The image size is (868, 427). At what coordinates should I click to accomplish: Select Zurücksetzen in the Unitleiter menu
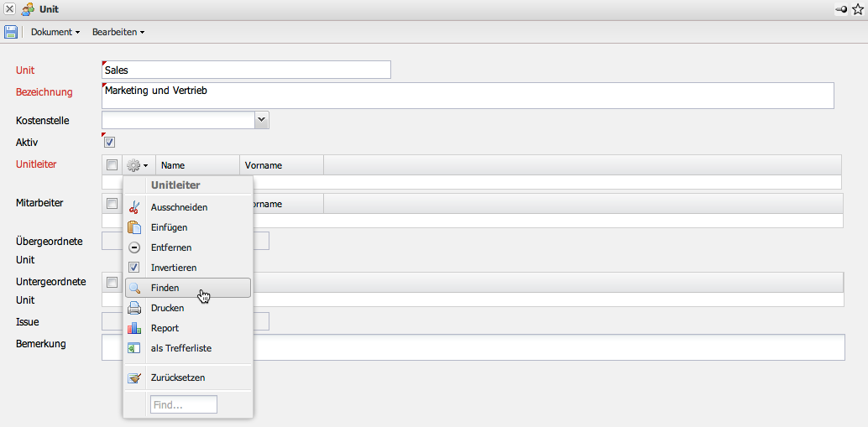pos(188,378)
